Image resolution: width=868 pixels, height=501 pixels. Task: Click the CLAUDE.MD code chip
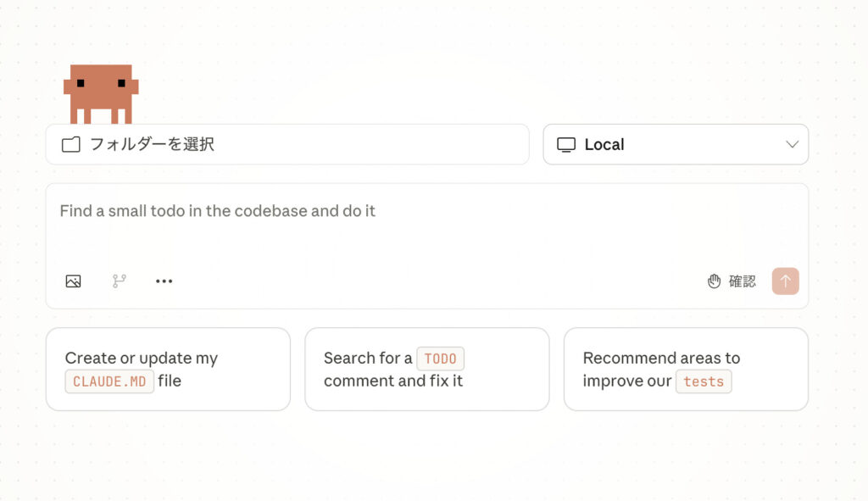pos(109,381)
